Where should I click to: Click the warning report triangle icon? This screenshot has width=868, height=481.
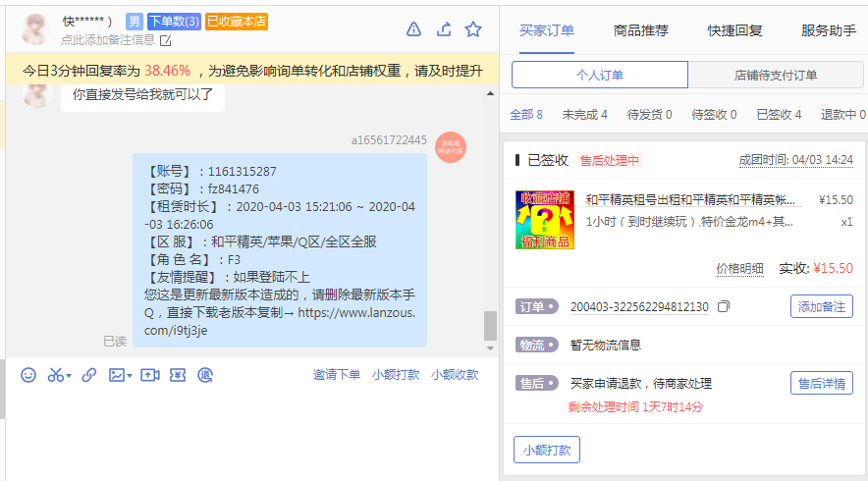tap(413, 29)
